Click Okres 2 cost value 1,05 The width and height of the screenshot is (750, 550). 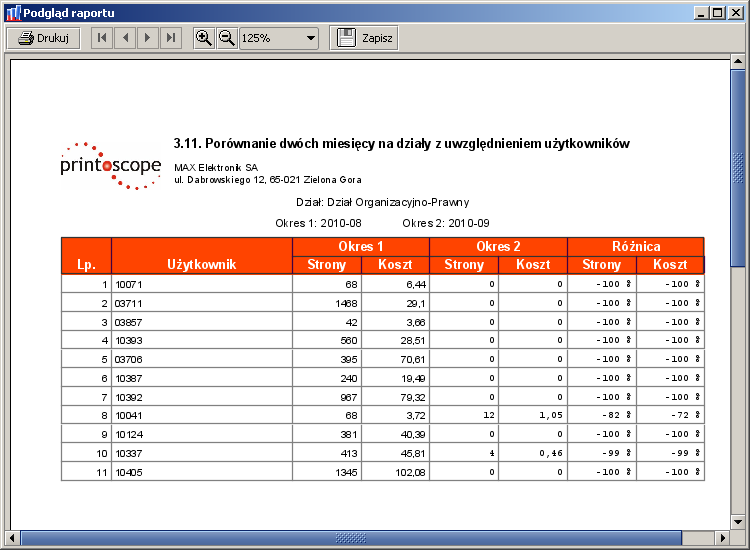[551, 415]
